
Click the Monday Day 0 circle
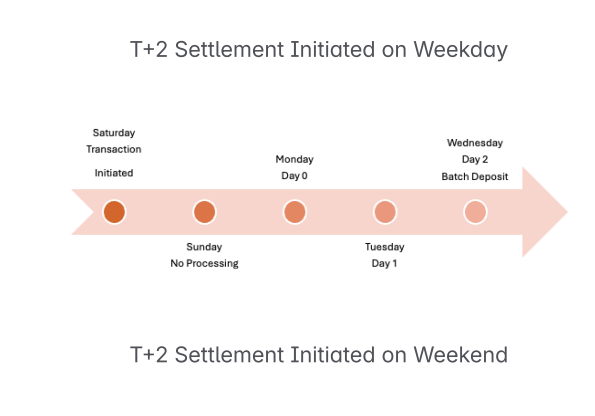pos(295,212)
